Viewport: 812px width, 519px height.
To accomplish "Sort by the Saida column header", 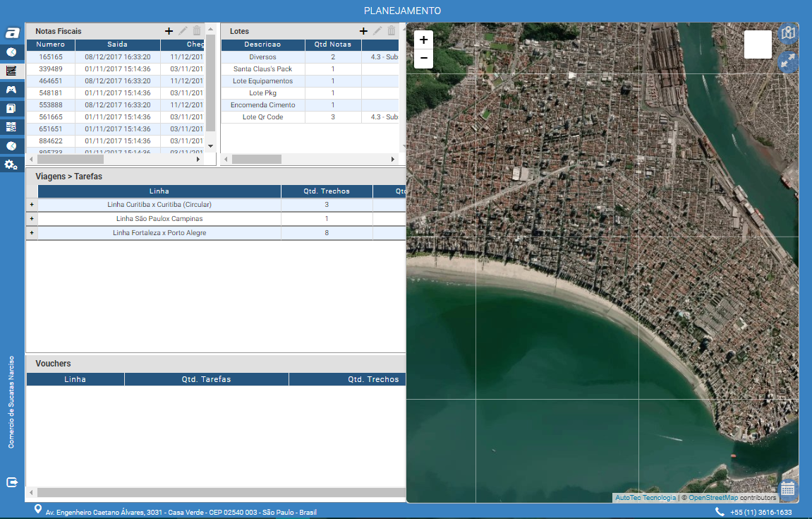I will pyautogui.click(x=118, y=44).
